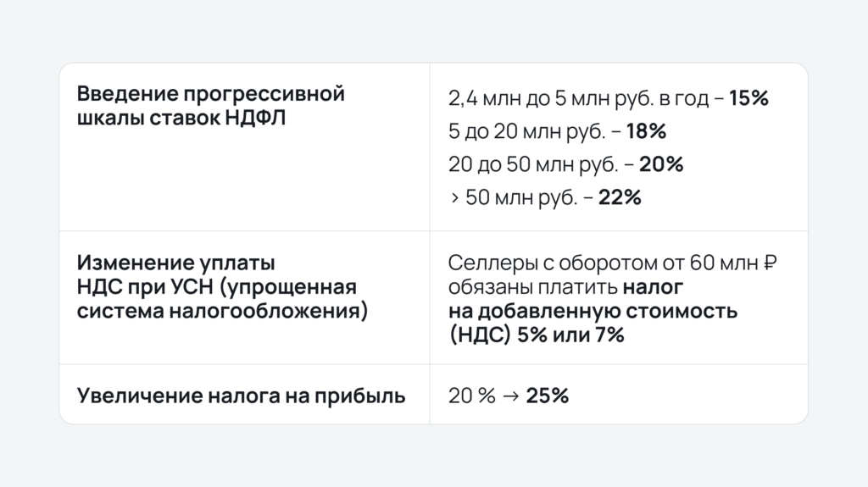This screenshot has height=487, width=868.
Task: Click the bold '(НДС) 5% или 7%' text
Action: pyautogui.click(x=536, y=335)
